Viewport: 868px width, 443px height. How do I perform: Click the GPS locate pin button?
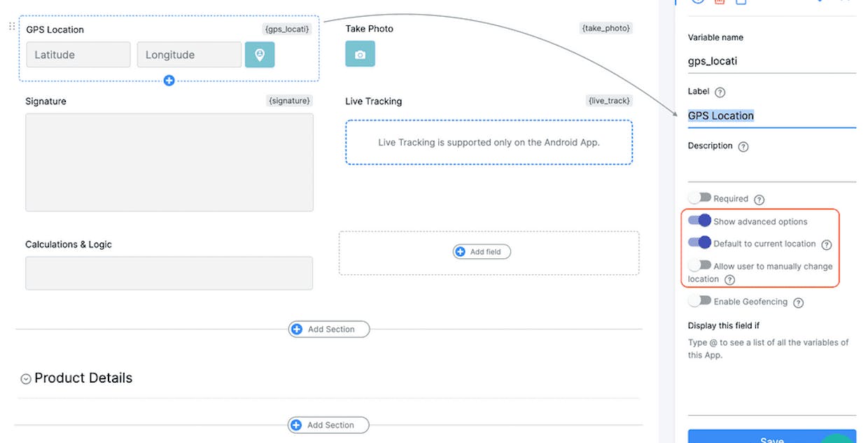[x=260, y=55]
